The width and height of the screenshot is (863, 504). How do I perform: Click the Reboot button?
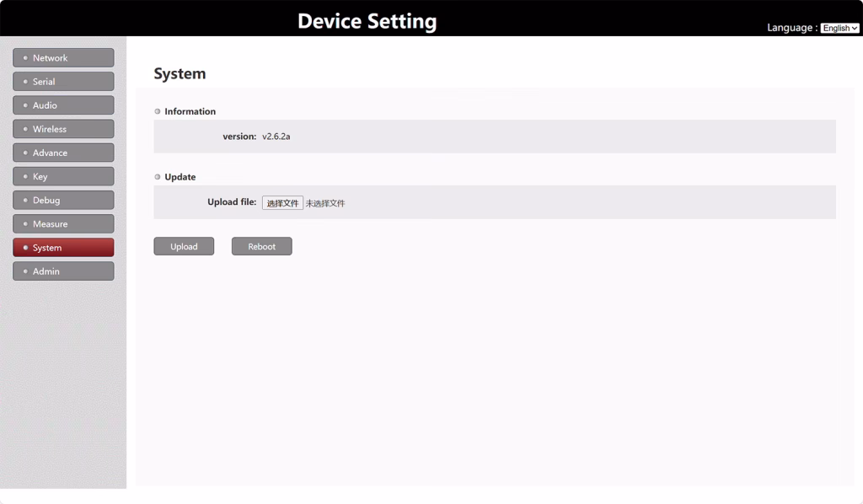[261, 246]
